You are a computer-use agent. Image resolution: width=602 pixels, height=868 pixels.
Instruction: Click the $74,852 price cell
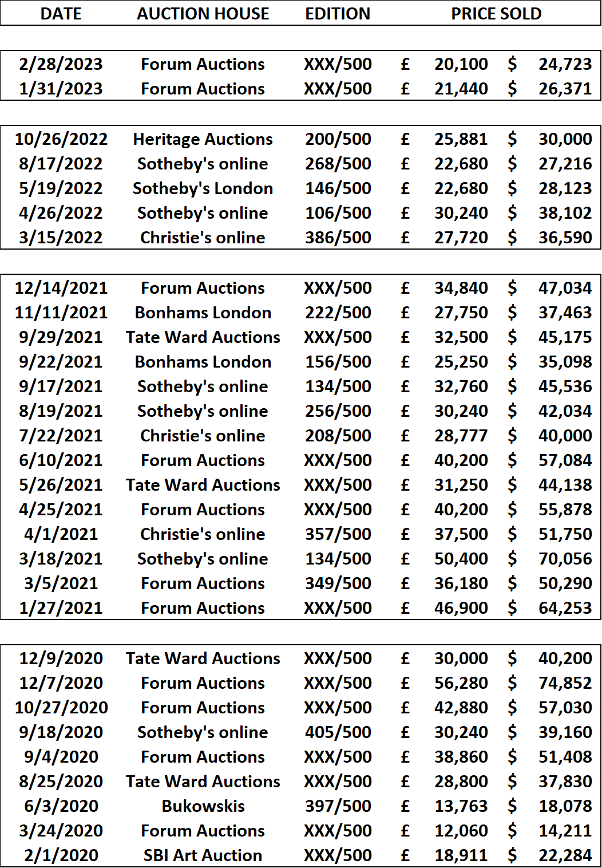coord(550,683)
